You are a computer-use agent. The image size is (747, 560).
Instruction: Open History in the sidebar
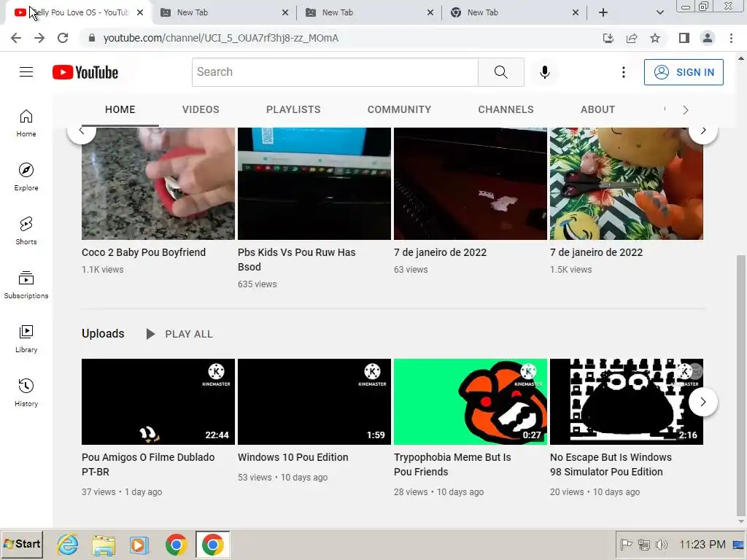click(x=26, y=392)
